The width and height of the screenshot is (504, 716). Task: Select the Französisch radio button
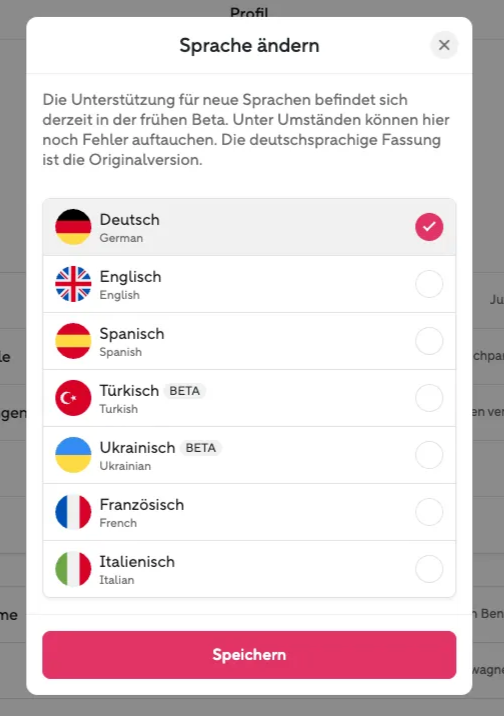429,512
